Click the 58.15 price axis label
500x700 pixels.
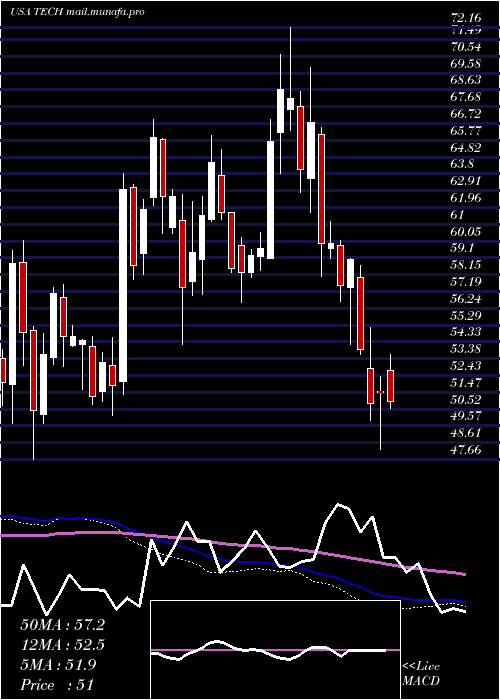(466, 265)
